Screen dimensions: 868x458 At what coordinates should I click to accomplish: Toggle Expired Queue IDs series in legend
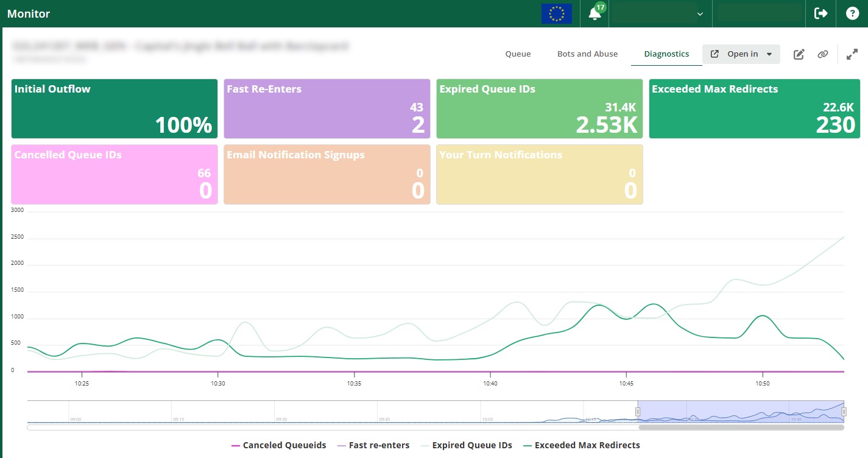pos(466,445)
